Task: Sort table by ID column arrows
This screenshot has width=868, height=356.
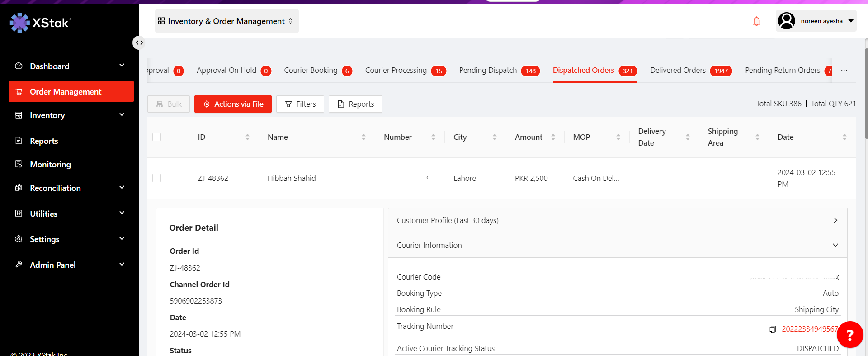Action: 247,137
